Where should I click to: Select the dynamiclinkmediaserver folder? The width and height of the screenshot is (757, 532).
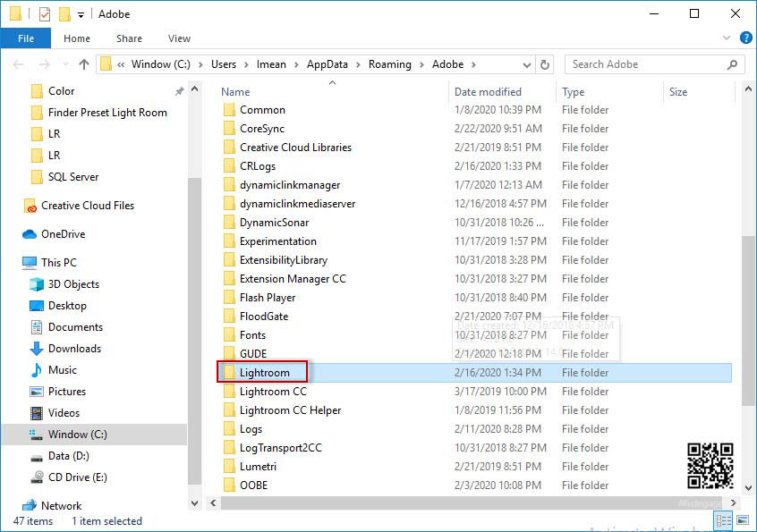click(x=297, y=204)
